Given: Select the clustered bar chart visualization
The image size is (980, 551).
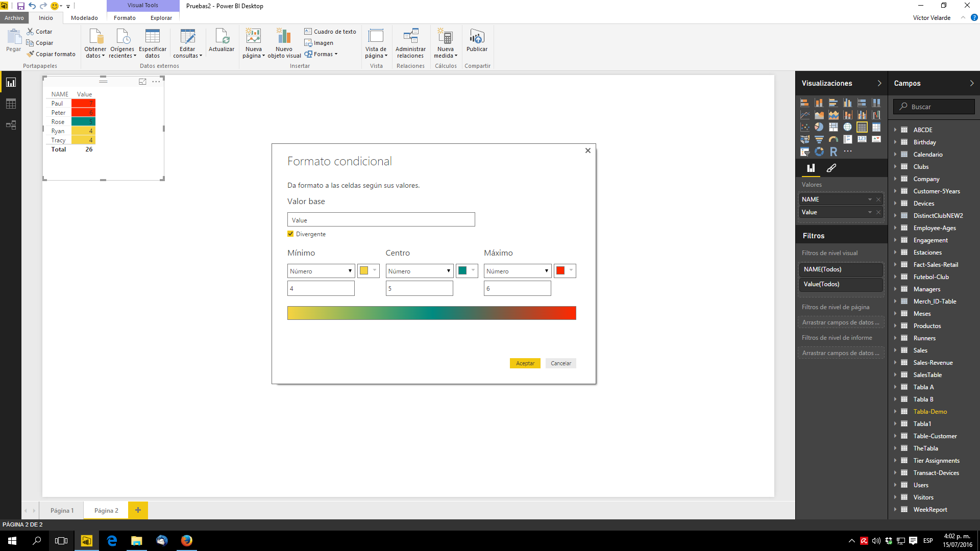Looking at the screenshot, I should (833, 103).
